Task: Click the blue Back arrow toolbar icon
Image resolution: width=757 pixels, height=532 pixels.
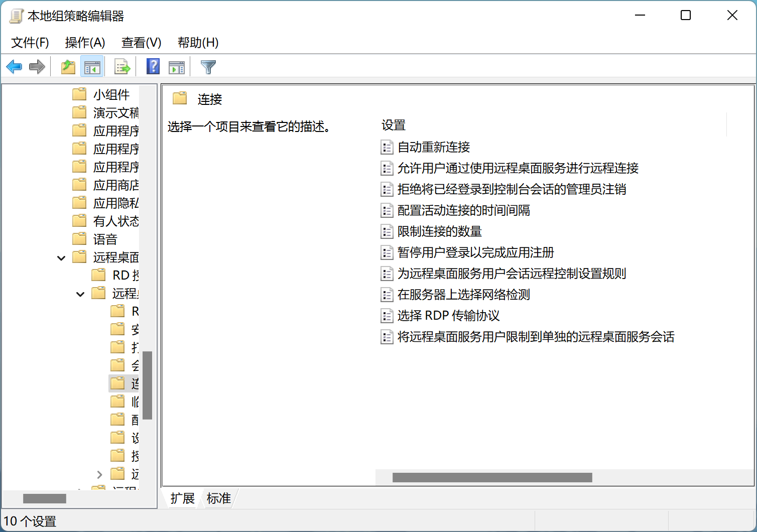Action: pyautogui.click(x=14, y=67)
